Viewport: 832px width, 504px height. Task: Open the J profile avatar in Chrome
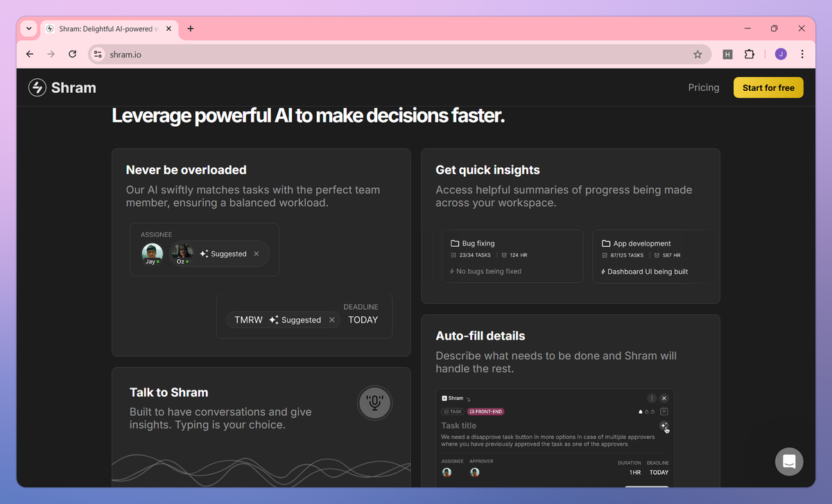[781, 54]
